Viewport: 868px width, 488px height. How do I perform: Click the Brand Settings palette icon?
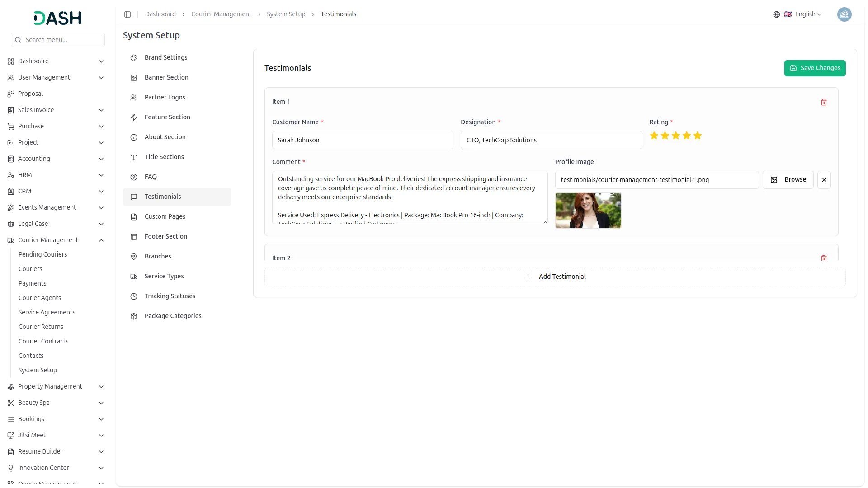(134, 58)
